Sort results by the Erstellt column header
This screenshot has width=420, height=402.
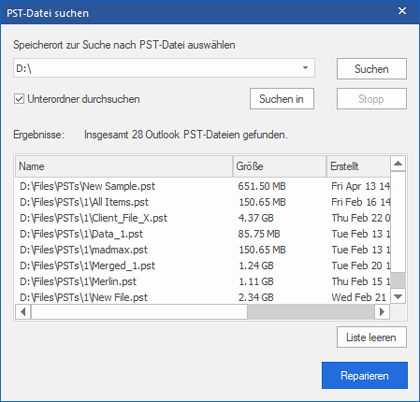[358, 166]
